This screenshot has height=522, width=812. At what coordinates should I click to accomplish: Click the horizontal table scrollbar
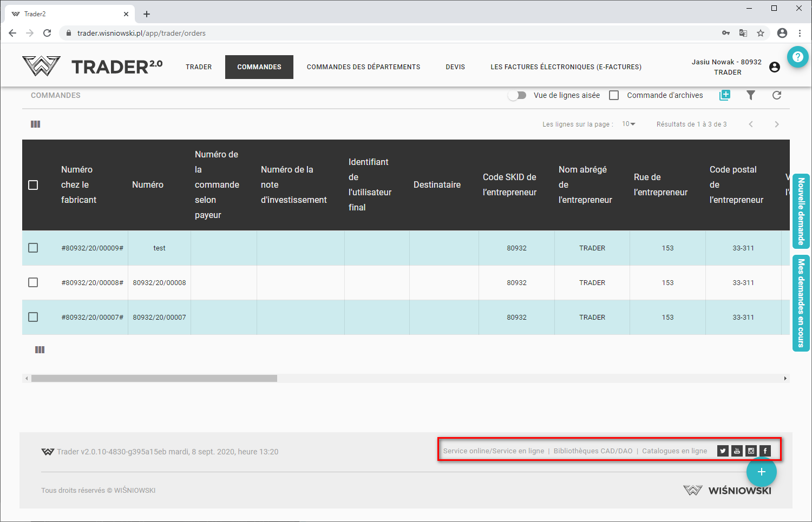(x=154, y=379)
